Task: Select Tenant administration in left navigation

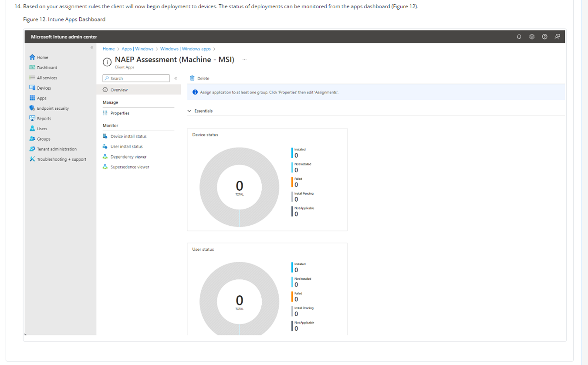Action: 56,149
